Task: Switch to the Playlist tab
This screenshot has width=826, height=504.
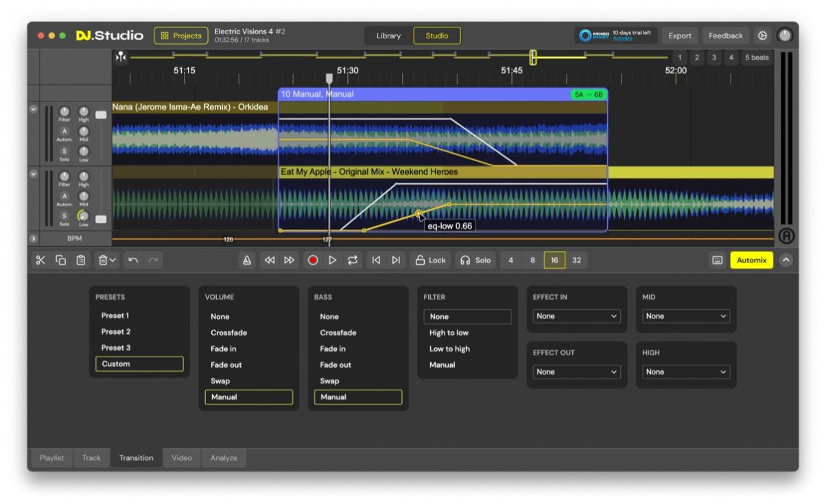Action: pos(51,458)
